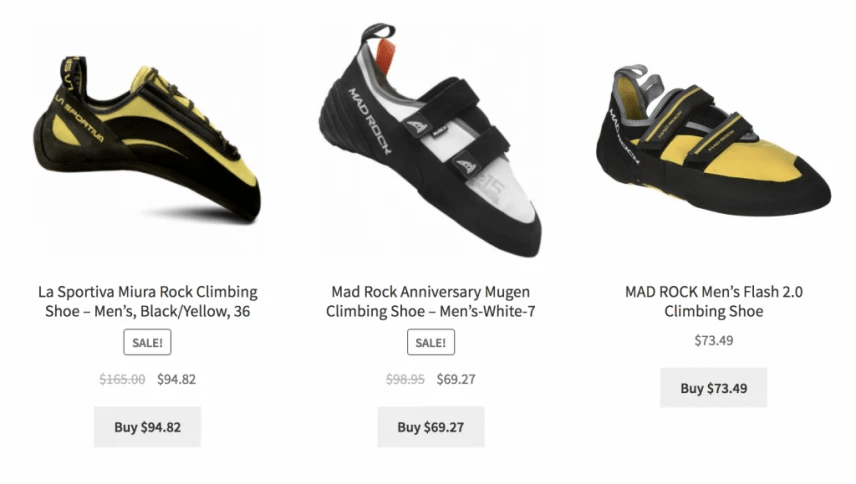Buy the Flash 2.0 shoe for $73.49
Image resolution: width=856 pixels, height=484 pixels.
pyautogui.click(x=714, y=388)
